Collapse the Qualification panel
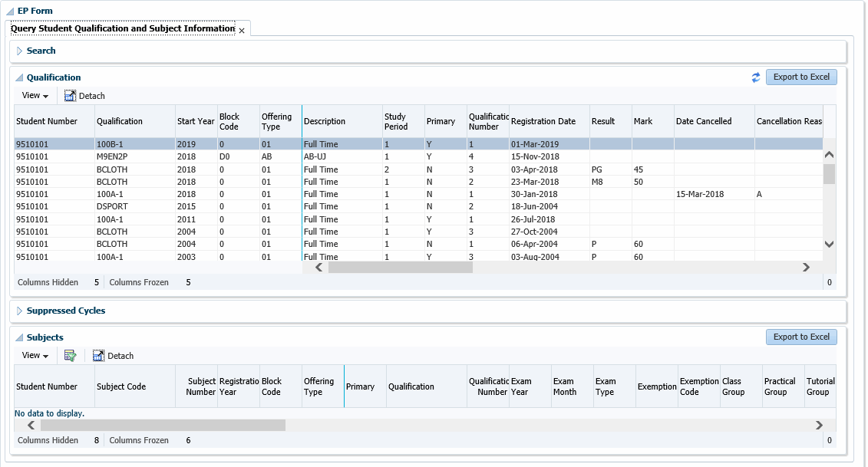 (20, 78)
